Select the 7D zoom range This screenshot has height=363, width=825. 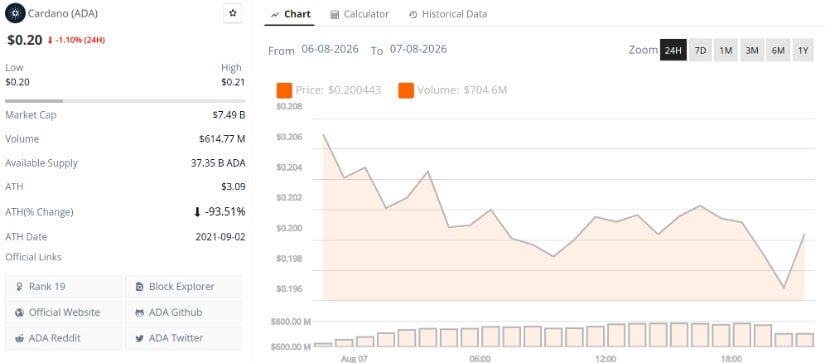(x=700, y=51)
